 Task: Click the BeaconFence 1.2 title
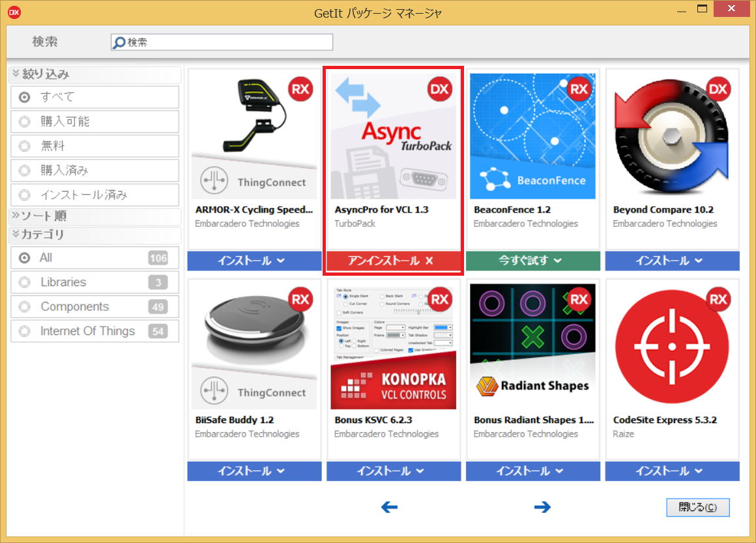[x=512, y=210]
